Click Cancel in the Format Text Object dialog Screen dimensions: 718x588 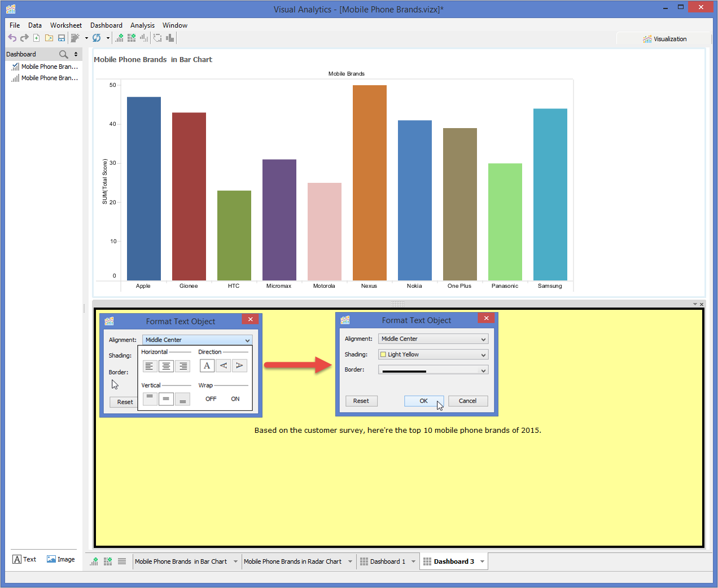tap(468, 401)
